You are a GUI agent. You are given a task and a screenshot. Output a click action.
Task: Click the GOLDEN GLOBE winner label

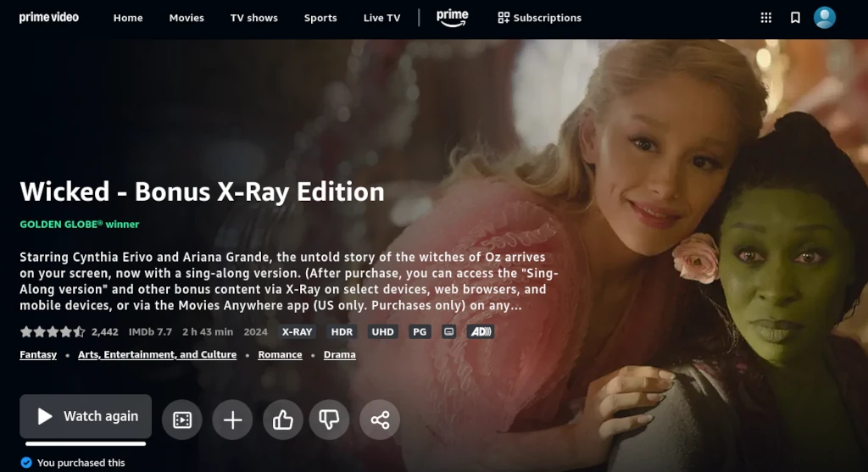79,224
